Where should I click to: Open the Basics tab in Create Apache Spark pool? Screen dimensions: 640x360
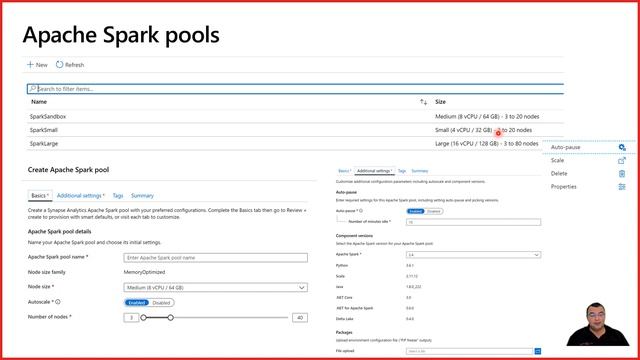(x=40, y=196)
